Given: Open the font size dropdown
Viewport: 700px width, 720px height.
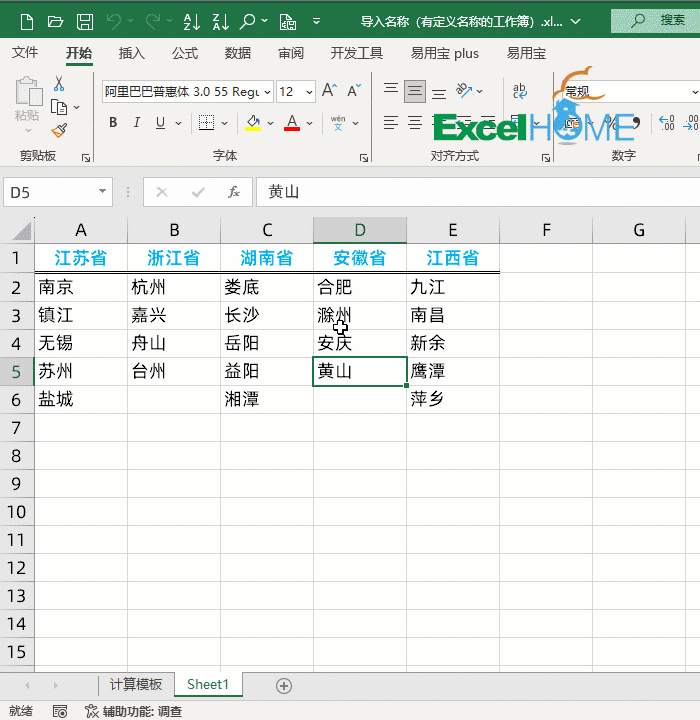Looking at the screenshot, I should point(310,92).
